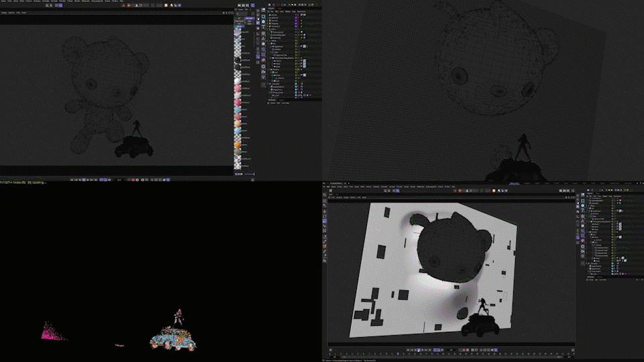
Task: Select the Rotate tool in bottom-right window's left toolbar
Action: [x=325, y=216]
